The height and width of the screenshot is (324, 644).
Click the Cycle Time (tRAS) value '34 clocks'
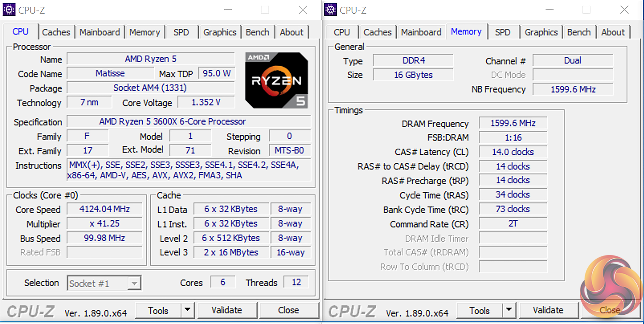click(x=513, y=194)
